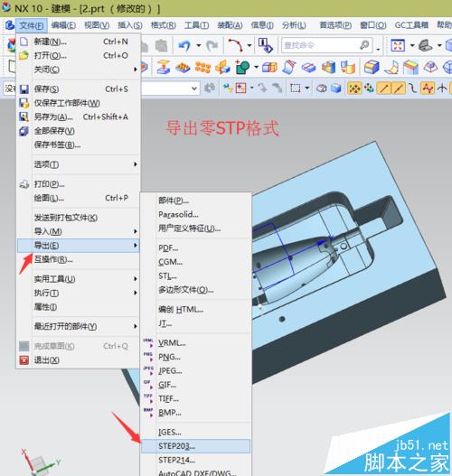Choose VRML... export option

coord(196,342)
